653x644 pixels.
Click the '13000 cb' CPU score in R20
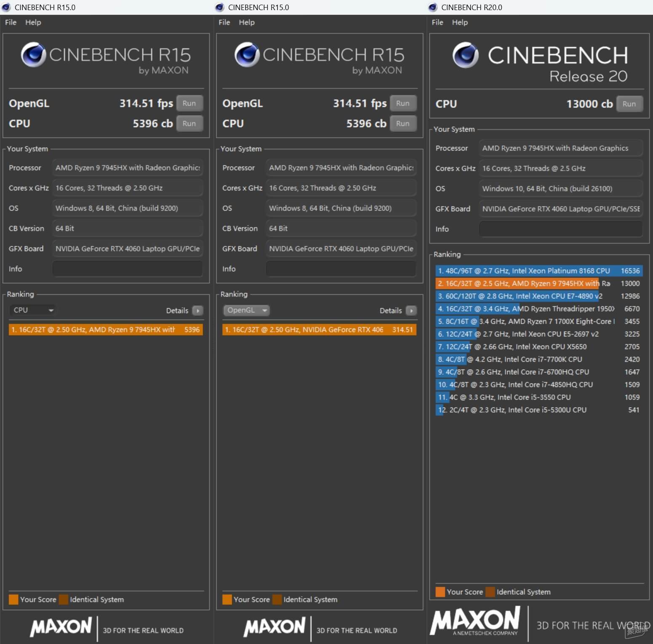click(x=589, y=104)
